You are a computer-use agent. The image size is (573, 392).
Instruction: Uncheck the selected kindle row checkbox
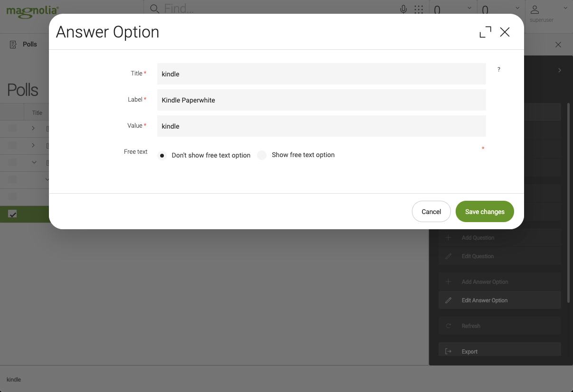click(x=12, y=214)
